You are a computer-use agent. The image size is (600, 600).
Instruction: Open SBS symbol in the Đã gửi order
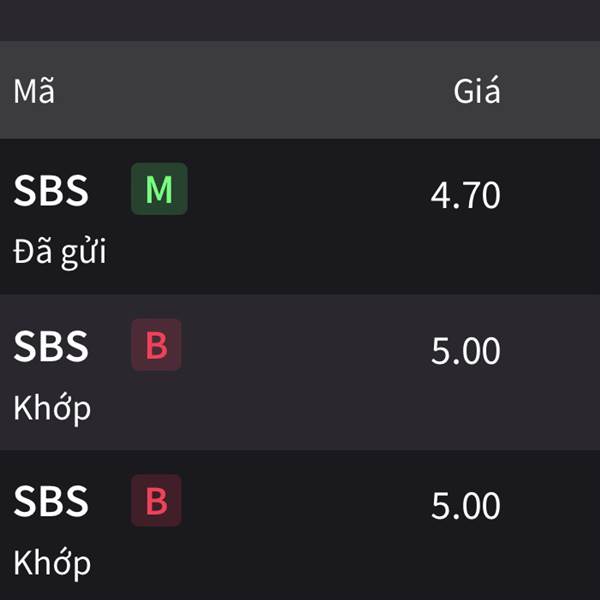[51, 190]
